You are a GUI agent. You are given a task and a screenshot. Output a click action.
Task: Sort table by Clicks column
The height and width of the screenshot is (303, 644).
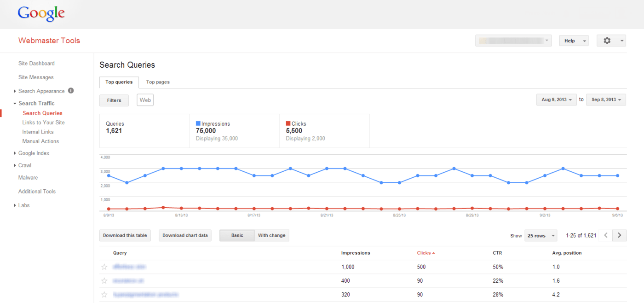(426, 253)
